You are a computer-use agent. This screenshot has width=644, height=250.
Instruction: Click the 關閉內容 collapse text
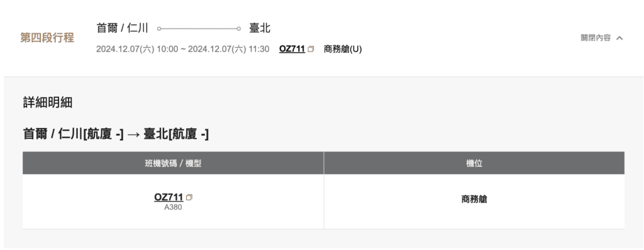click(x=596, y=38)
